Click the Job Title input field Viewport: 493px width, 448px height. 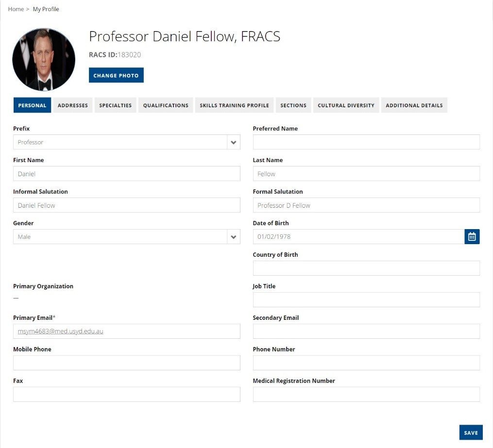pos(366,300)
